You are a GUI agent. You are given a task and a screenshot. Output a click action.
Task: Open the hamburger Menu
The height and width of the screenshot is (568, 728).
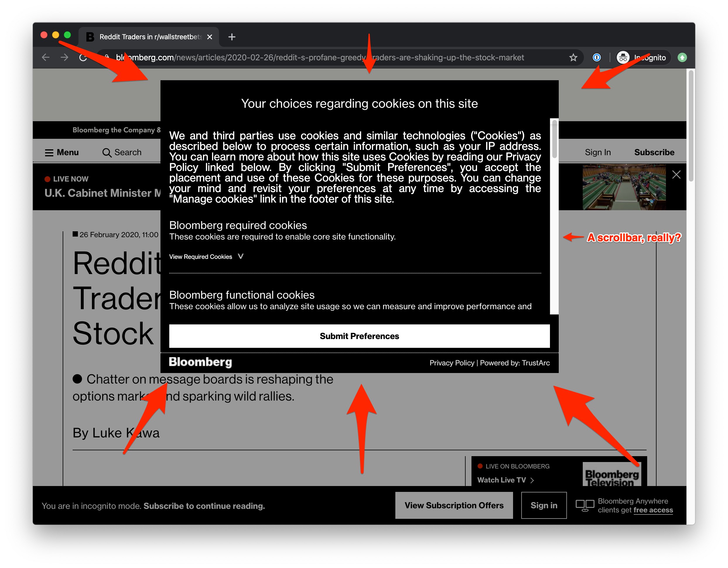pyautogui.click(x=62, y=152)
